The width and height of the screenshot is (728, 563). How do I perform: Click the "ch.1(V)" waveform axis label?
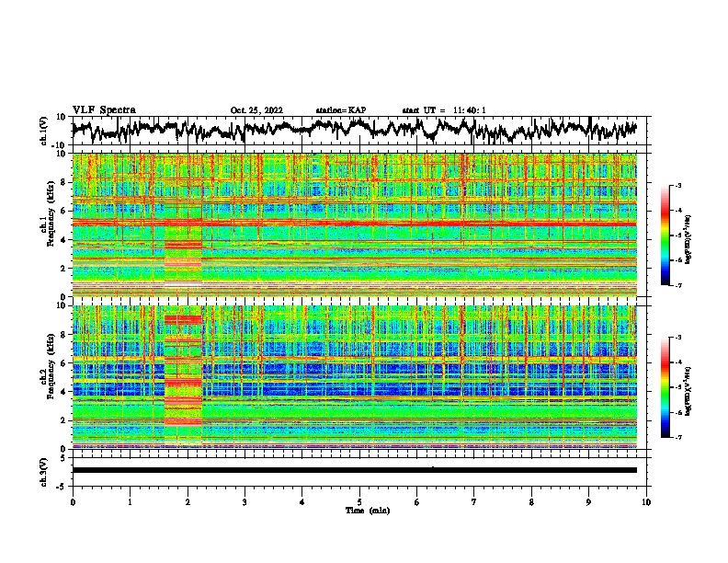[x=44, y=131]
